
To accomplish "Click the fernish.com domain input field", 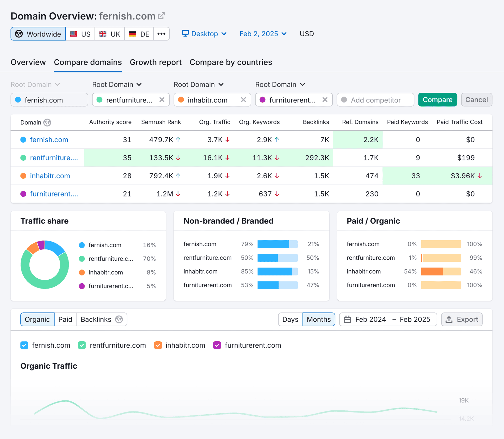I will [49, 100].
